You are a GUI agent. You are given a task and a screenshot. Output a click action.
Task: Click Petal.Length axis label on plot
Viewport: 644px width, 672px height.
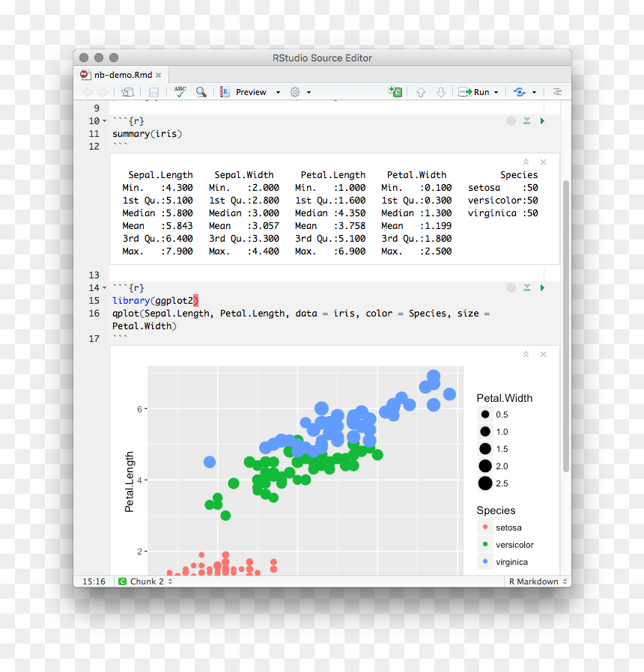click(x=129, y=482)
